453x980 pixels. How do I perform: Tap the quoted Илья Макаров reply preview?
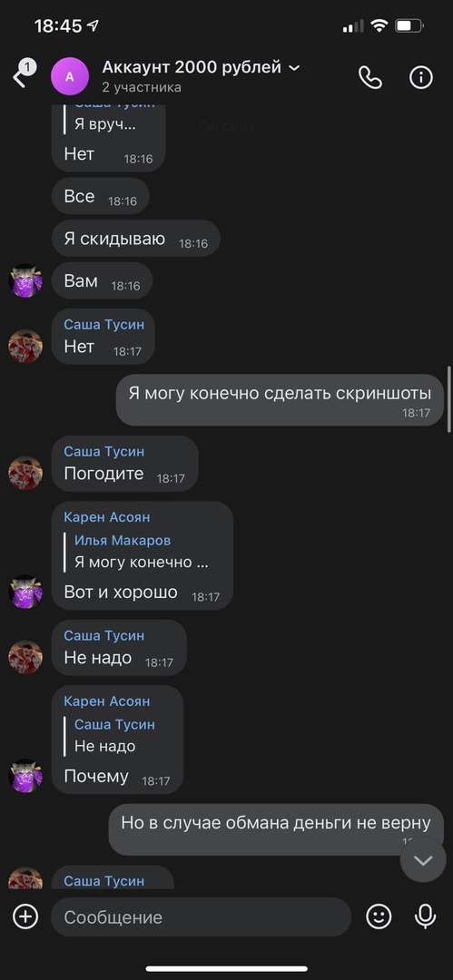pyautogui.click(x=142, y=552)
